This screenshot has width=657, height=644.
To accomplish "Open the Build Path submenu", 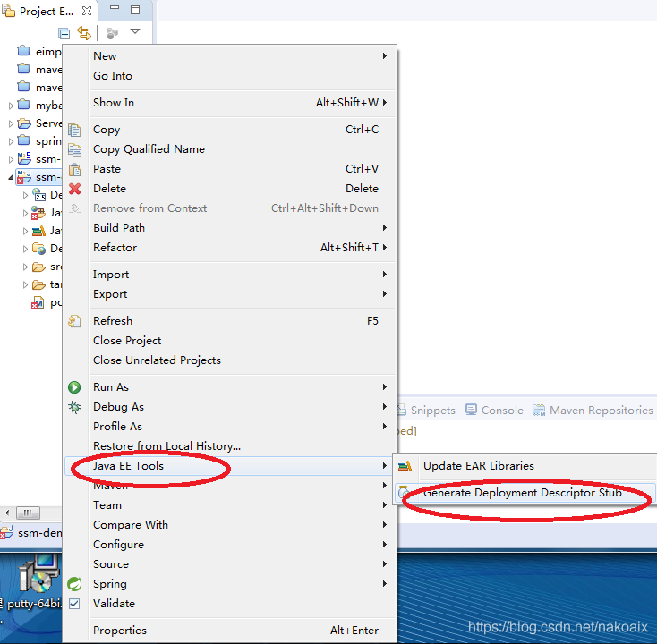I will (x=230, y=228).
